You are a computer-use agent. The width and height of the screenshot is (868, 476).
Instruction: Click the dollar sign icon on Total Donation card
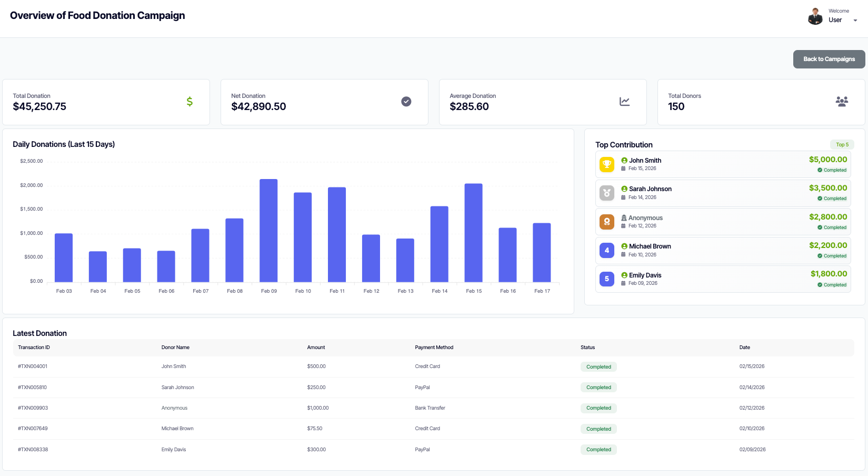click(189, 102)
